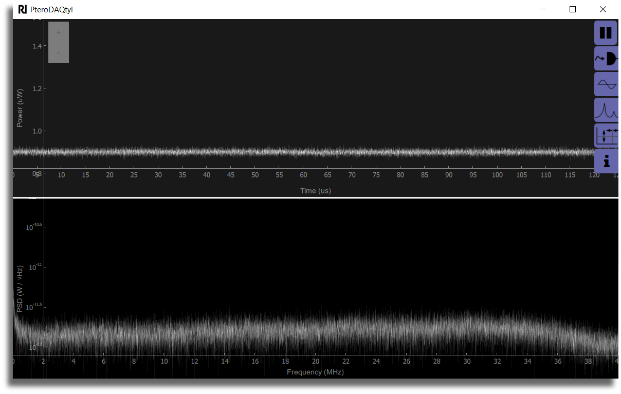The image size is (621, 394).
Task: Show the information panel icon
Action: (x=606, y=161)
